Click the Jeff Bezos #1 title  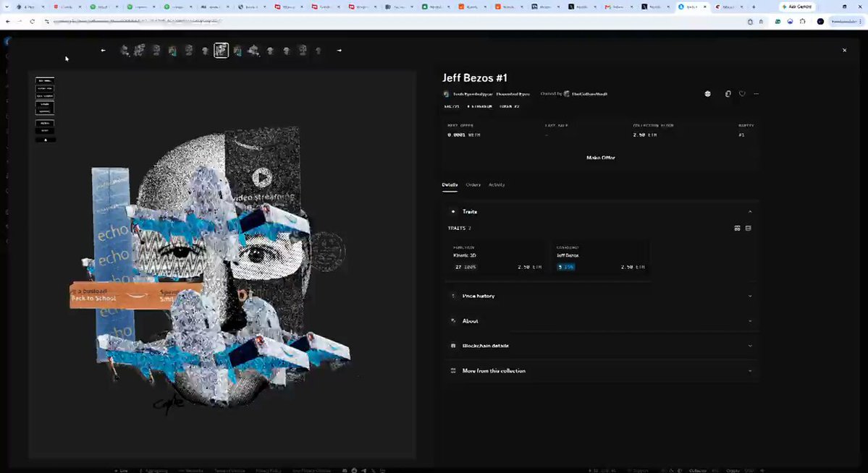point(474,78)
